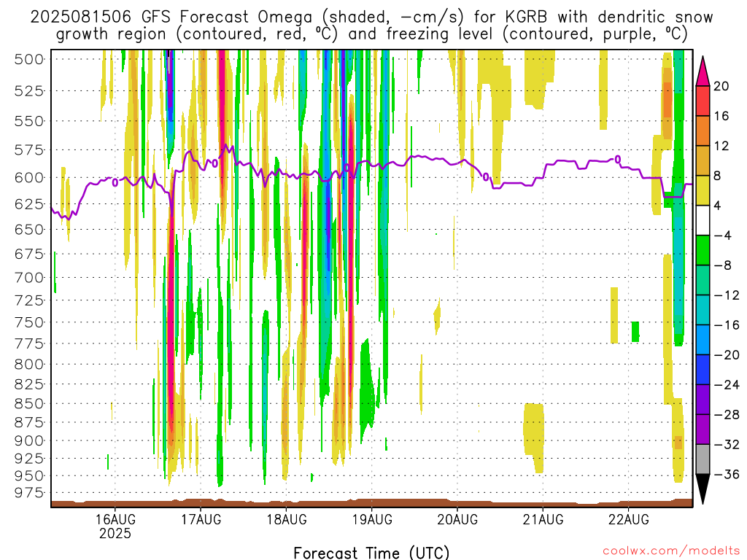
Task: Click the 850 pressure level label
Action: (x=29, y=403)
